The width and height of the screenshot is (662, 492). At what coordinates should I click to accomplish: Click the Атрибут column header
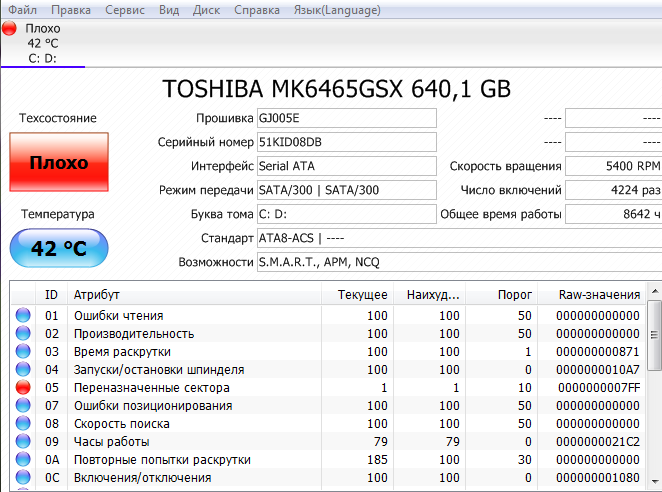194,294
